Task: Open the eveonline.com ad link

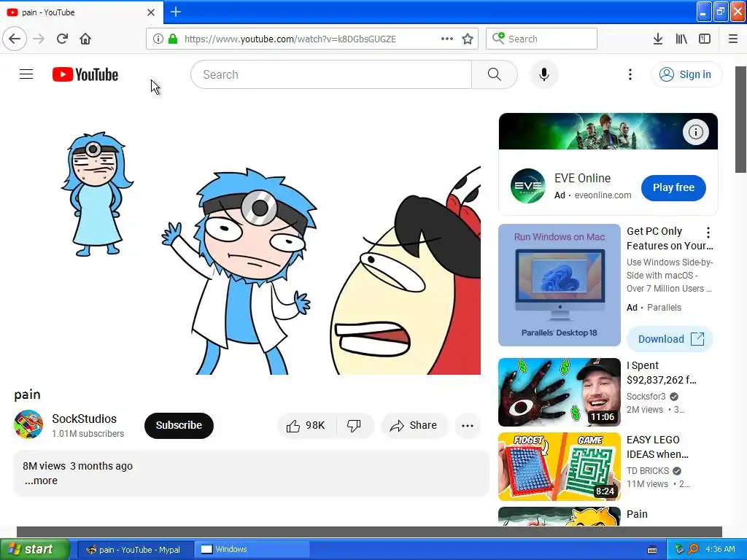Action: tap(603, 195)
